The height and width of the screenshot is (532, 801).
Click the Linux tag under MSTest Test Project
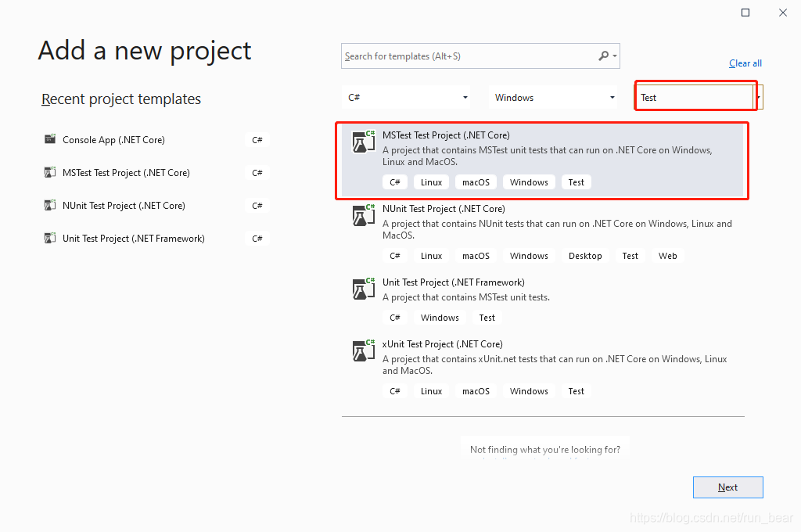(431, 182)
